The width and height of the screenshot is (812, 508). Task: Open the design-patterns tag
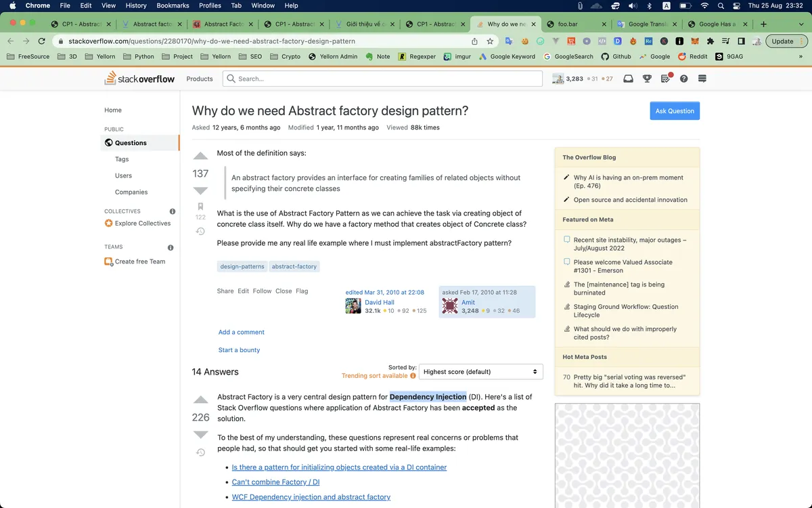click(x=242, y=267)
